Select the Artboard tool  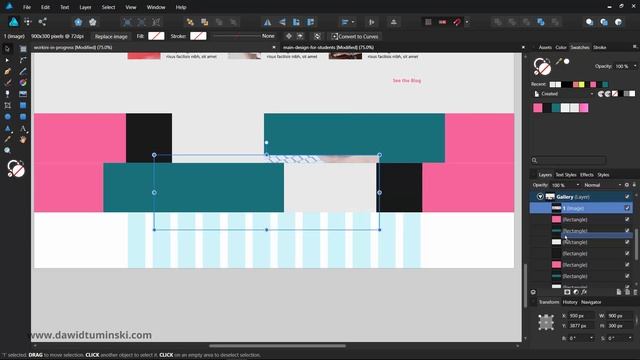click(23, 49)
